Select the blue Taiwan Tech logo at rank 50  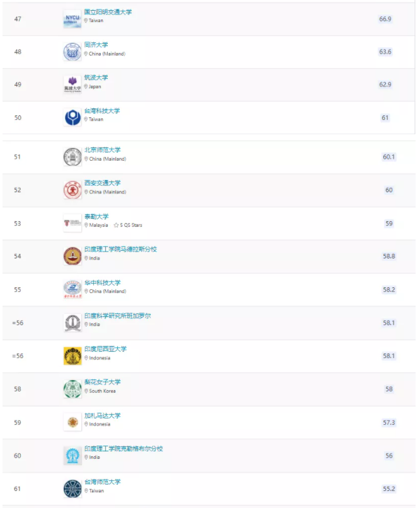tap(73, 118)
